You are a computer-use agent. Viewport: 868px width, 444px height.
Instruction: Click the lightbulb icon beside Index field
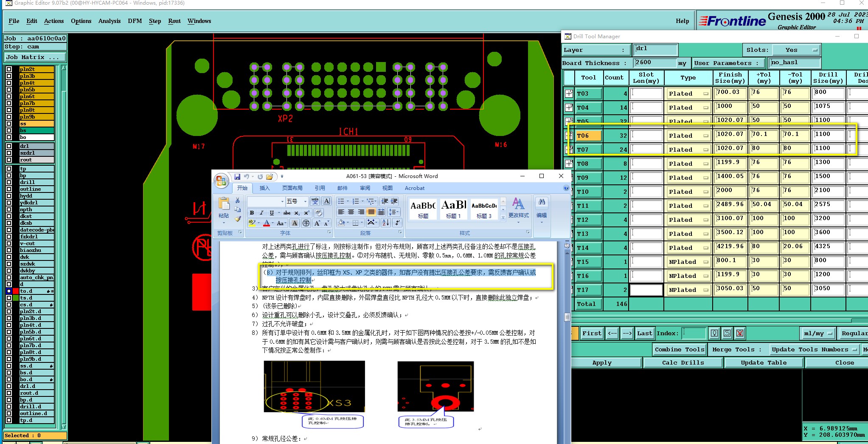click(x=714, y=333)
